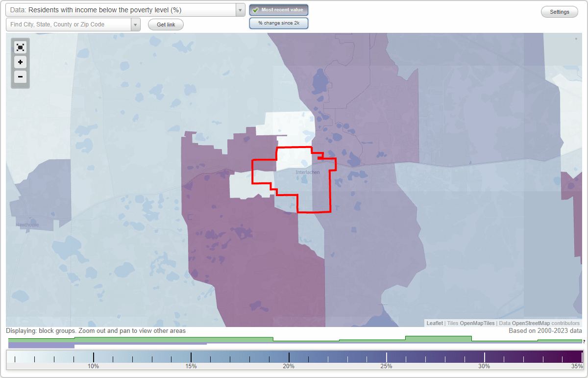
Task: Zoom out using the minus map control
Action: pos(20,77)
